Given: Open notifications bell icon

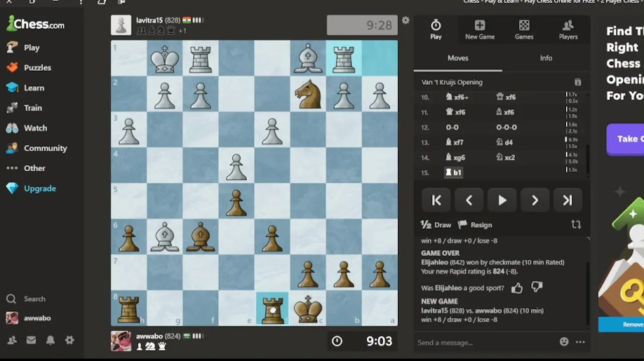Looking at the screenshot, I should click(50, 340).
